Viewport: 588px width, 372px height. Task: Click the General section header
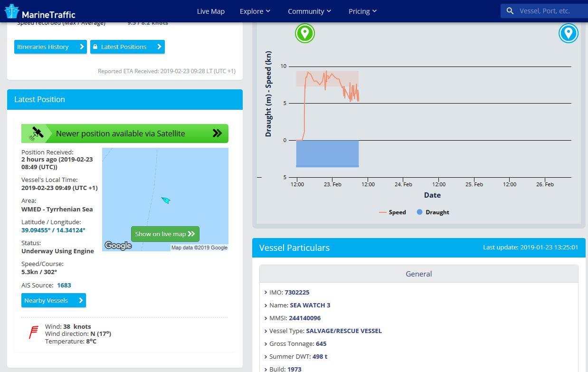click(x=418, y=274)
